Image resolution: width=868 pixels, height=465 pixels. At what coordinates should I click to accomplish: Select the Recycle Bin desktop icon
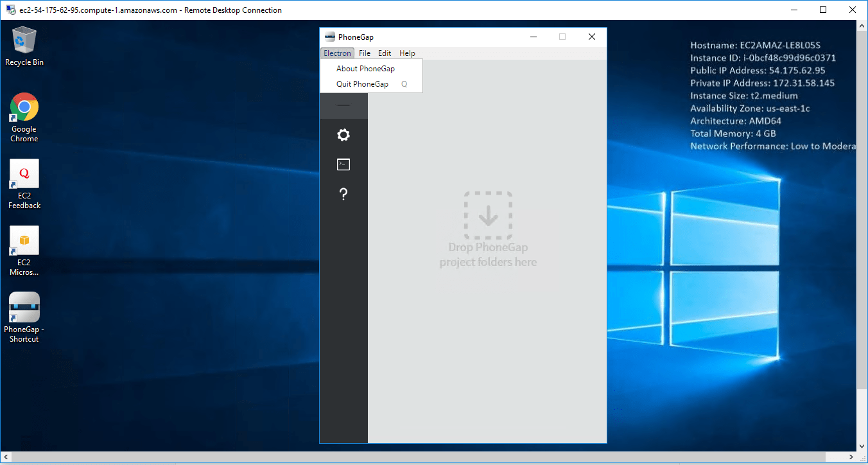tap(24, 46)
